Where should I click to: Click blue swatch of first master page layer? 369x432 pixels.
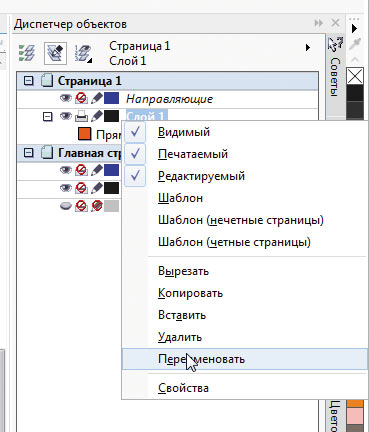pyautogui.click(x=111, y=170)
